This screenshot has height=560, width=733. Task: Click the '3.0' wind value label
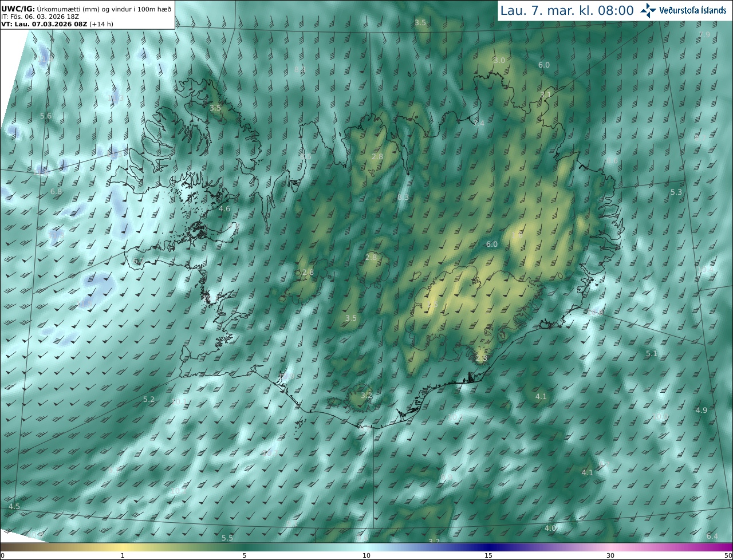click(x=499, y=60)
